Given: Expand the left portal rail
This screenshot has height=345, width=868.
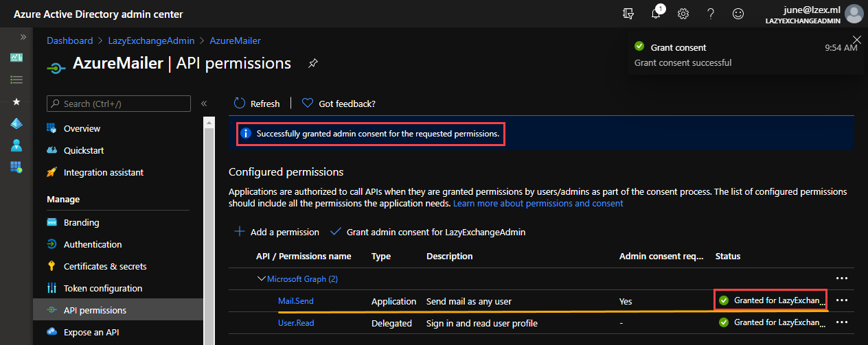Looking at the screenshot, I should [23, 37].
